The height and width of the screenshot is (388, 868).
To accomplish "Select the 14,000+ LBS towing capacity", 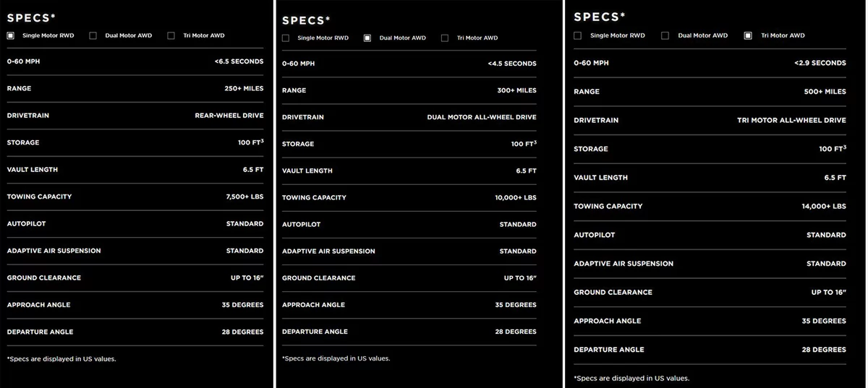I will (x=824, y=206).
